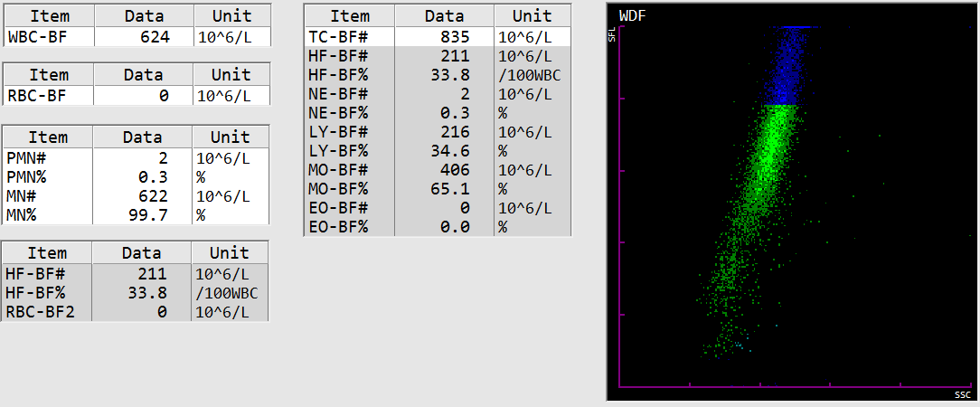
Task: Click the Item header of the RBC-BF2 table
Action: [48, 252]
